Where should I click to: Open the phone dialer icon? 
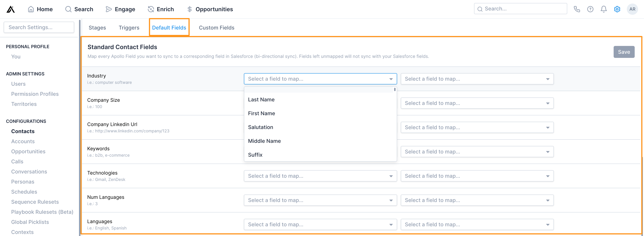coord(577,9)
